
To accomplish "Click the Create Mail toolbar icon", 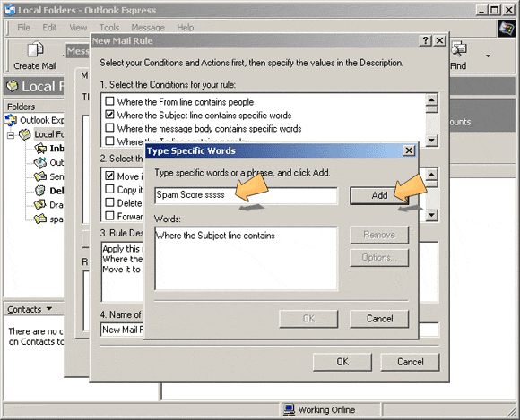I will click(35, 49).
